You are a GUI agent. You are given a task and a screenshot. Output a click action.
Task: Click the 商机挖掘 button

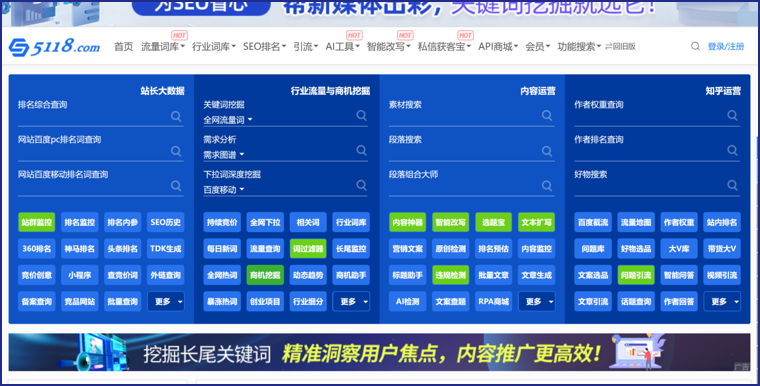(x=265, y=275)
